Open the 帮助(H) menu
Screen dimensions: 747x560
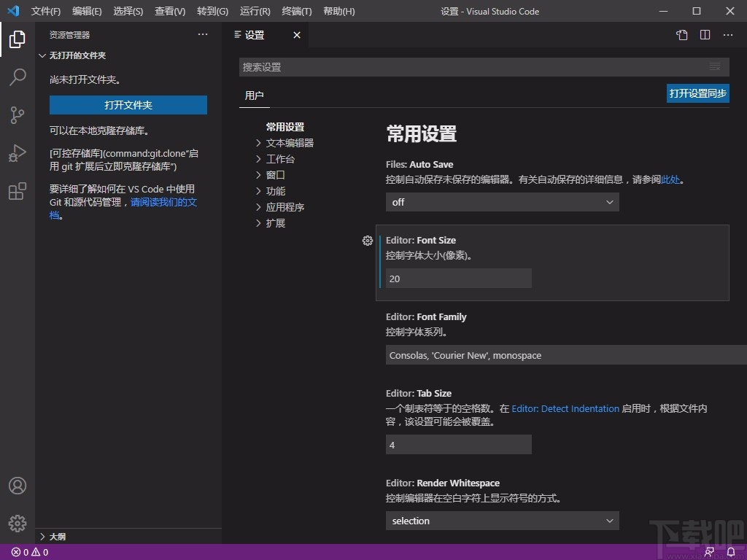click(x=339, y=11)
